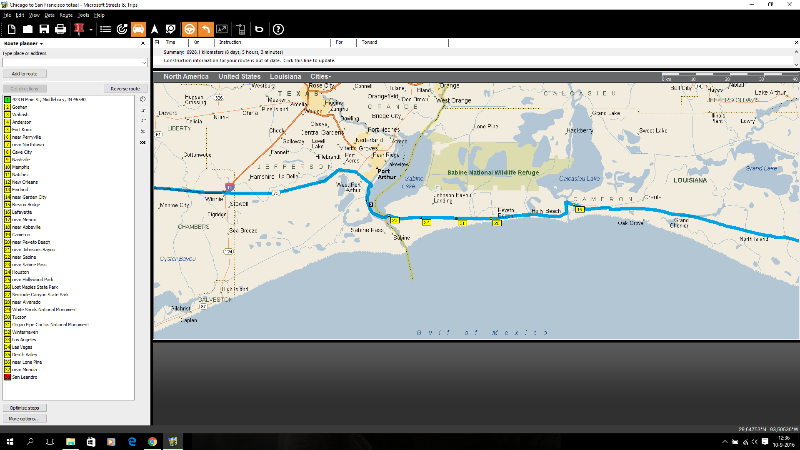Click the New document icon

click(10, 29)
